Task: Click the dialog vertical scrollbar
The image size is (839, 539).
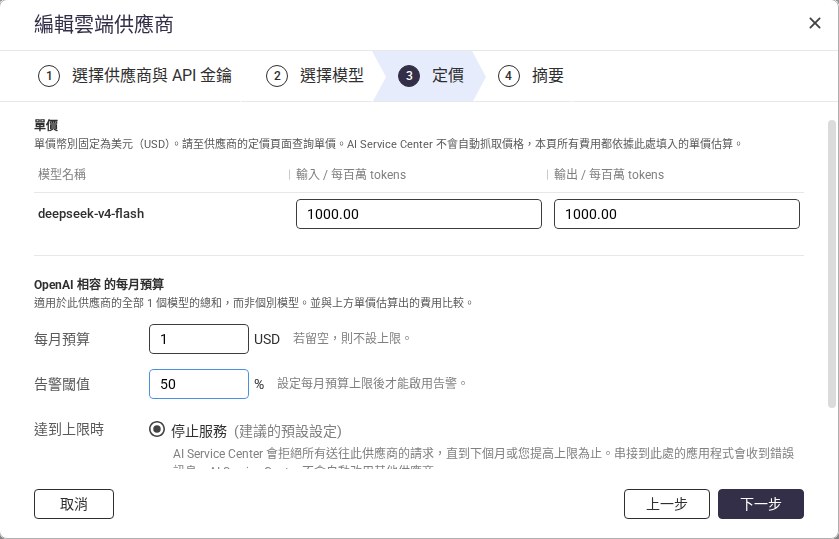Action: pyautogui.click(x=832, y=263)
